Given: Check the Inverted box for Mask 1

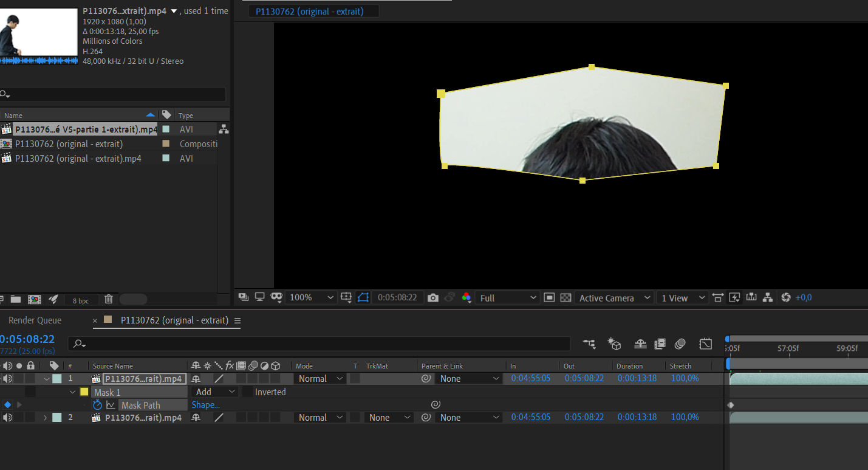Looking at the screenshot, I should click(247, 392).
